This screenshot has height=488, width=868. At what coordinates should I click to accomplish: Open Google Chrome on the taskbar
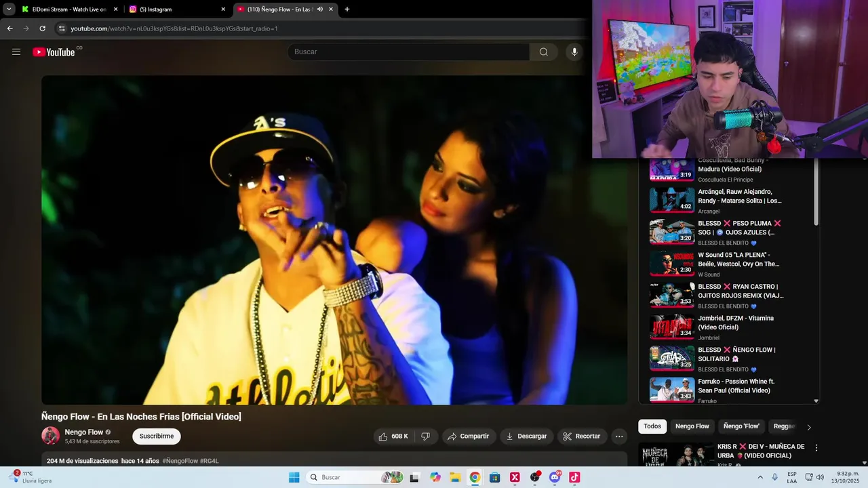click(x=475, y=477)
